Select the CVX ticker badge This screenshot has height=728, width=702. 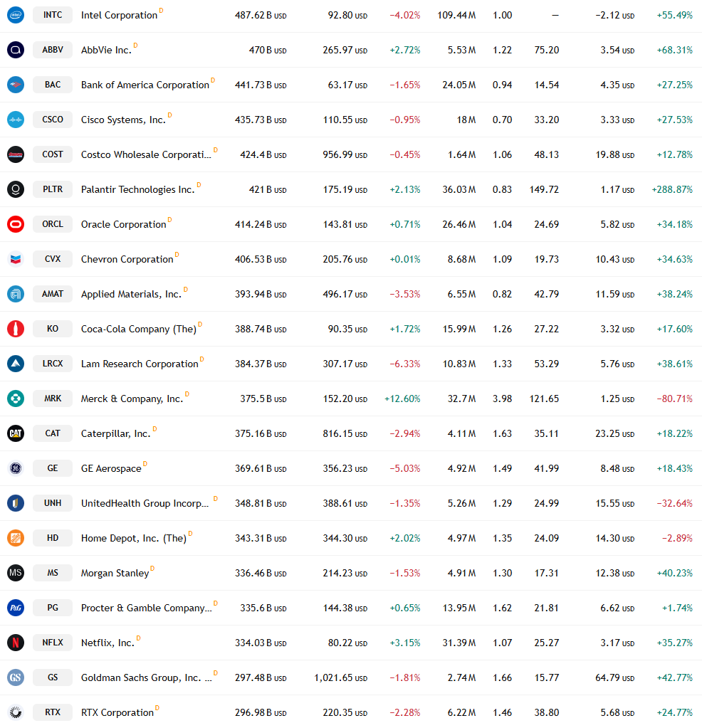[x=53, y=259]
